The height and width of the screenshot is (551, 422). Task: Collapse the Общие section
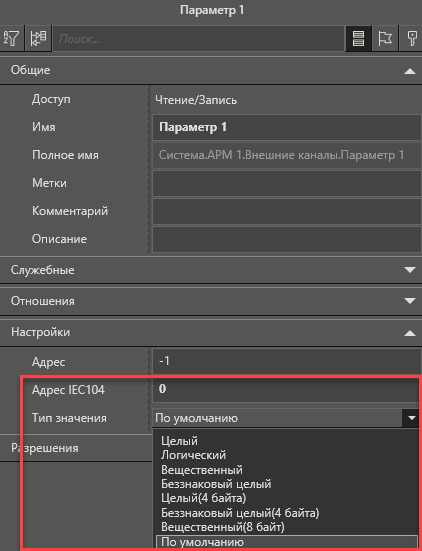409,71
